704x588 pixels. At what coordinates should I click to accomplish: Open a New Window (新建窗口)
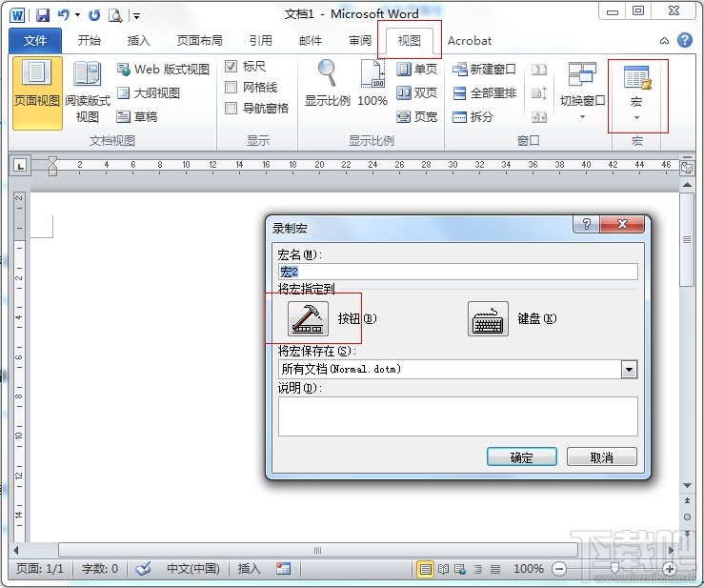pos(484,70)
